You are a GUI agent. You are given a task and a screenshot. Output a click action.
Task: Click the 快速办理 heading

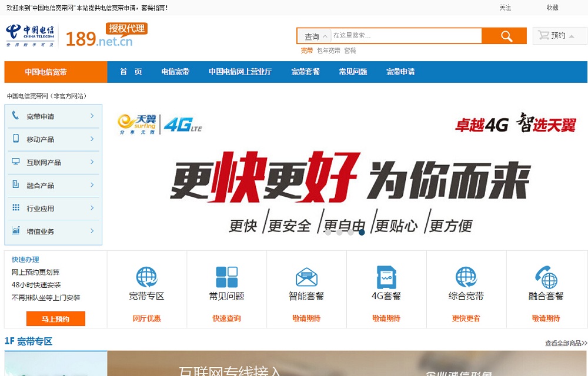click(x=25, y=260)
